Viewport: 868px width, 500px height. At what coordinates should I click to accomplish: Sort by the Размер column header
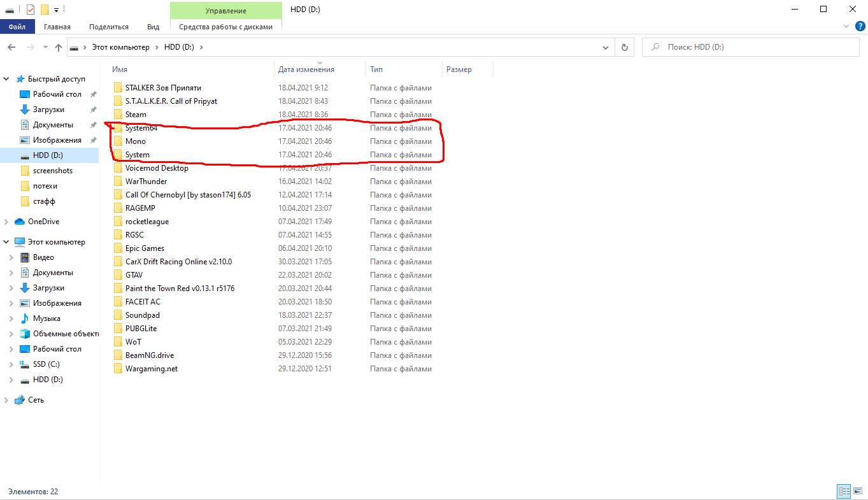click(x=459, y=69)
